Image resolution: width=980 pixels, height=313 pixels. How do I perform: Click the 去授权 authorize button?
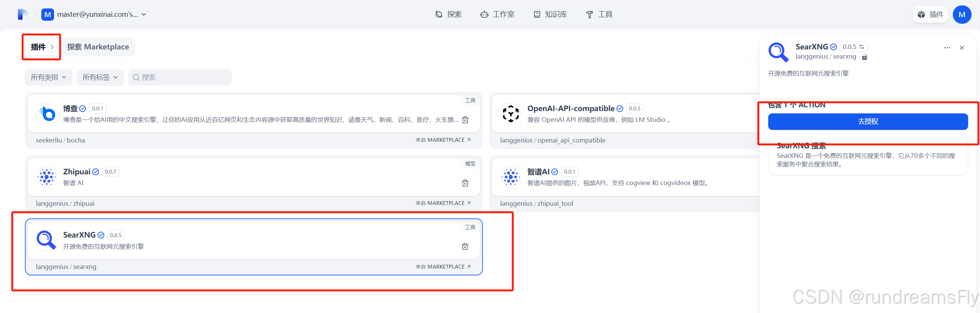(x=868, y=121)
